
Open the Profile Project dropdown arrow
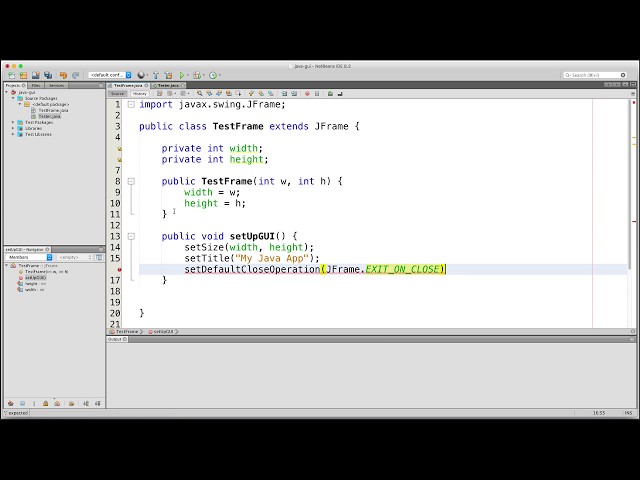point(220,76)
